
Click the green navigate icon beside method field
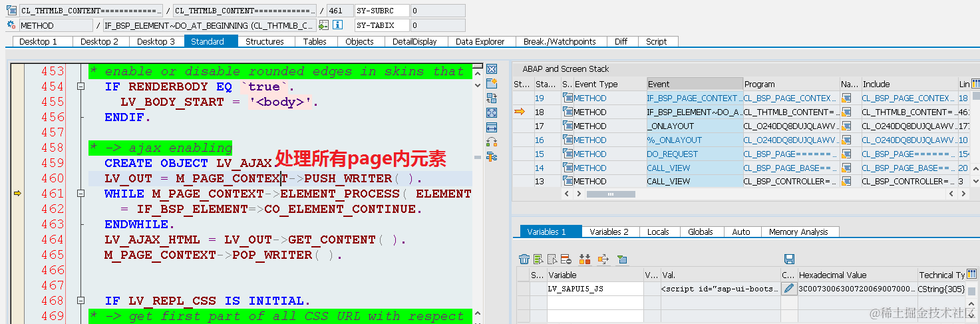(x=324, y=25)
